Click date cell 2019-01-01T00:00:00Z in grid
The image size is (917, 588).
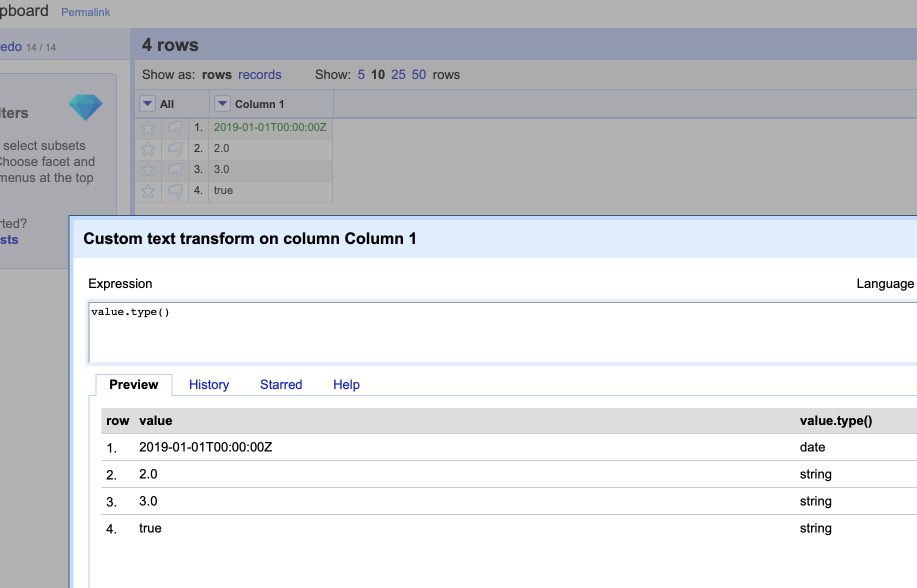pos(270,127)
